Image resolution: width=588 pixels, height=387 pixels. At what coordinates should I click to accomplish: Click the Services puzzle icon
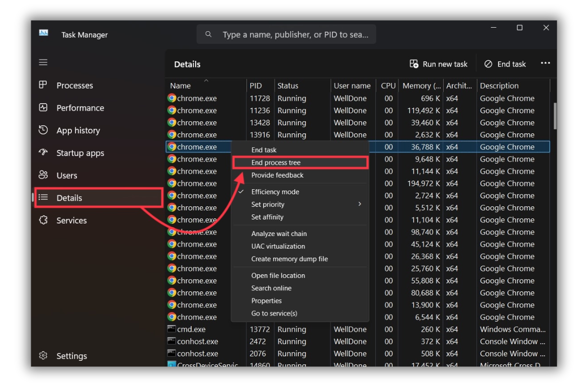pos(43,220)
